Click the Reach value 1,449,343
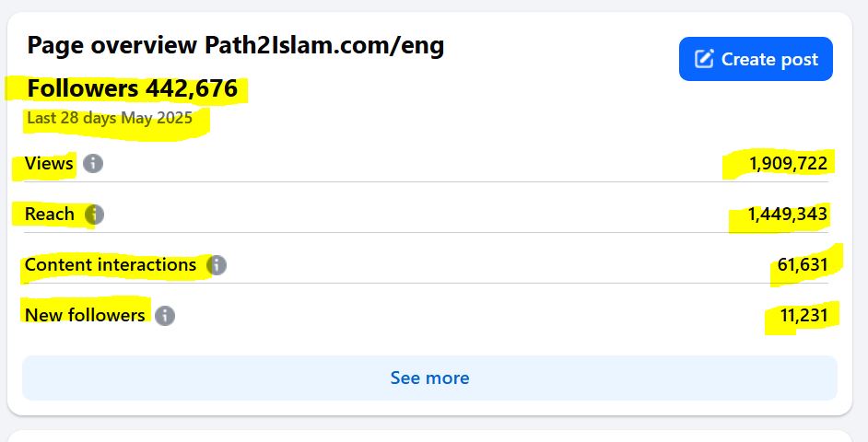Viewport: 868px width, 442px height. pos(787,215)
